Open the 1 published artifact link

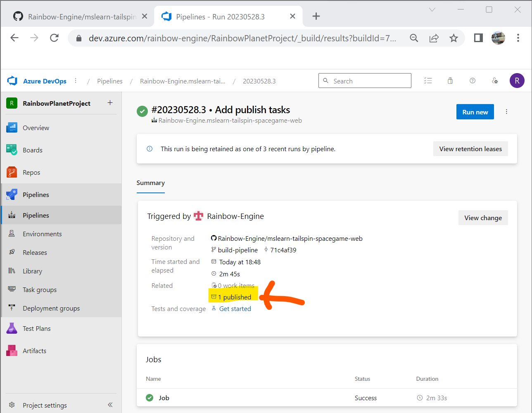[231, 297]
